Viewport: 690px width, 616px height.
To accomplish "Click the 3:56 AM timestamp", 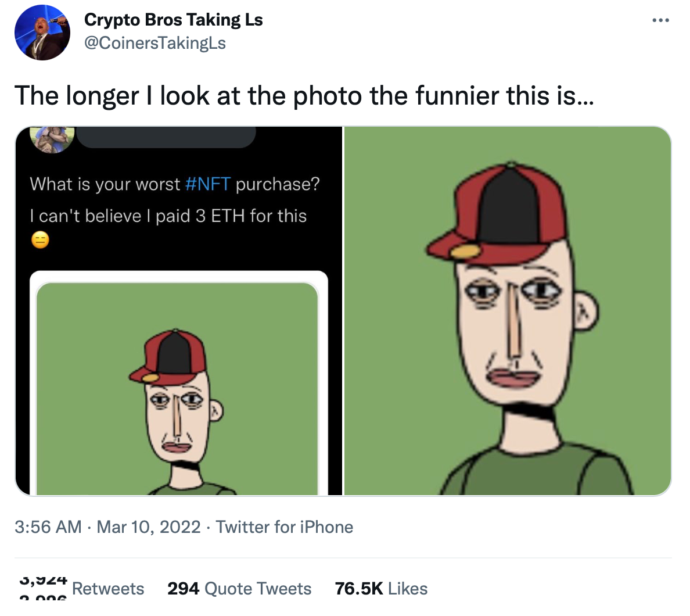I will [48, 527].
